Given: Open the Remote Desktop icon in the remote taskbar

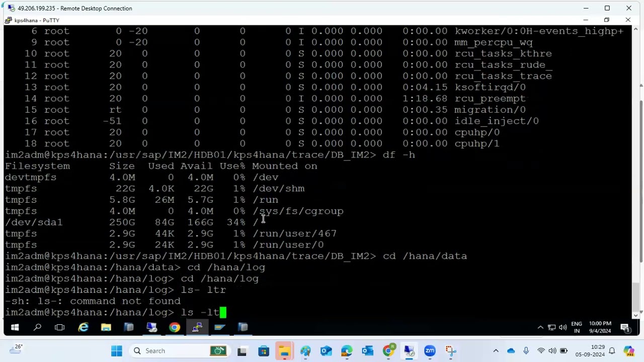Looking at the screenshot, I should coord(151,328).
